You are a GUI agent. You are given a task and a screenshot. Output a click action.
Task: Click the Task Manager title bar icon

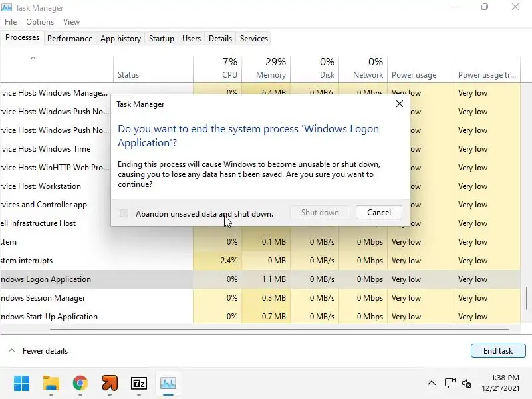point(7,7)
